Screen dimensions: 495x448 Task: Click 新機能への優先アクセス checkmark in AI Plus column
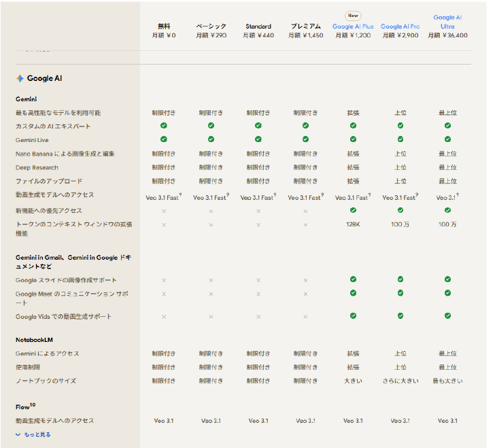(353, 210)
